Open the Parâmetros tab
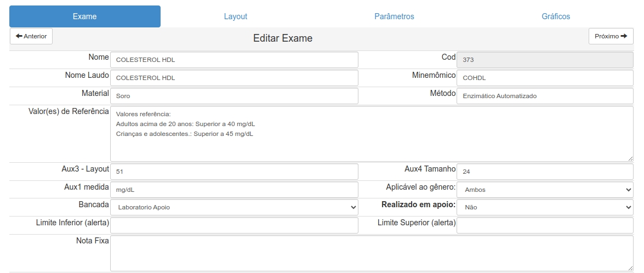644x273 pixels. 394,16
